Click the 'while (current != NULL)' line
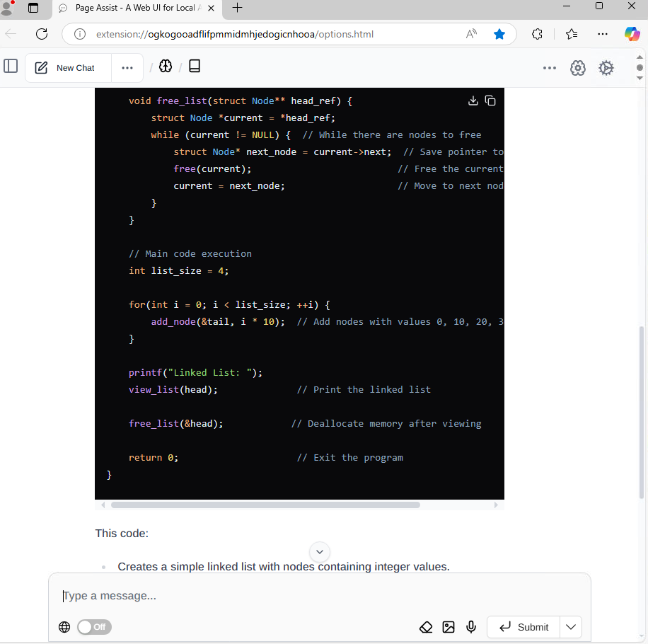 221,134
